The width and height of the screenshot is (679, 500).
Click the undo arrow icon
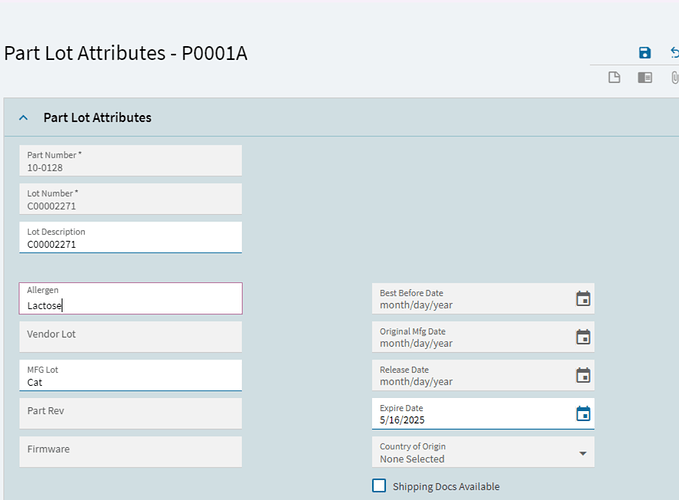(675, 53)
